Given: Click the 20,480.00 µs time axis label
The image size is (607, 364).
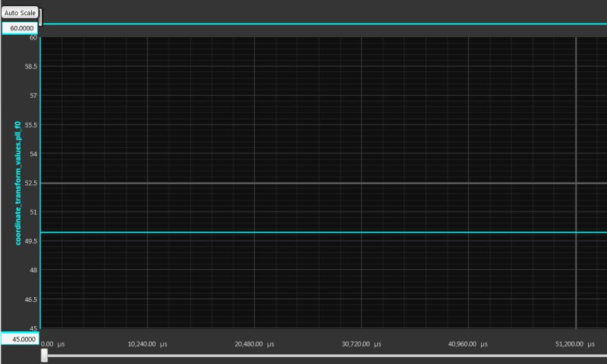Looking at the screenshot, I should pyautogui.click(x=254, y=344).
